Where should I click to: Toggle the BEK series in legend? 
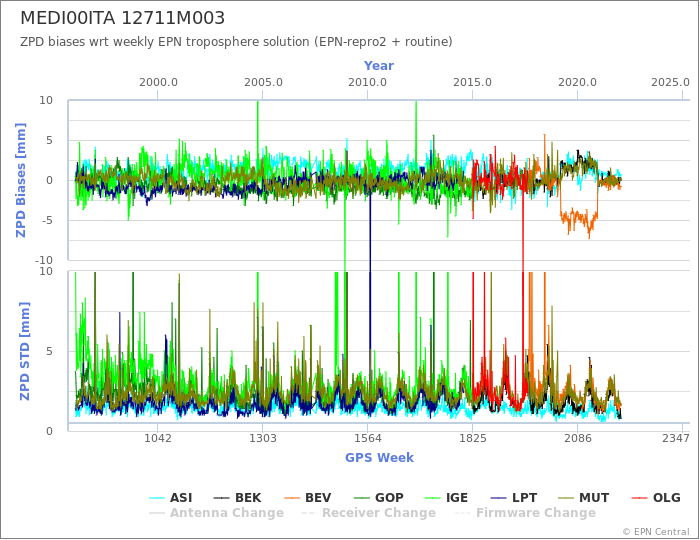pyautogui.click(x=237, y=498)
